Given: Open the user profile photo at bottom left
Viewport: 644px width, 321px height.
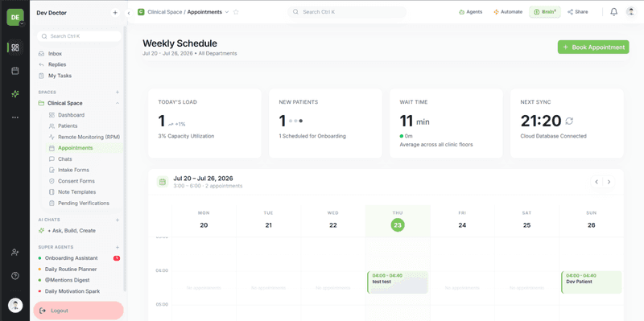Looking at the screenshot, I should (x=15, y=306).
